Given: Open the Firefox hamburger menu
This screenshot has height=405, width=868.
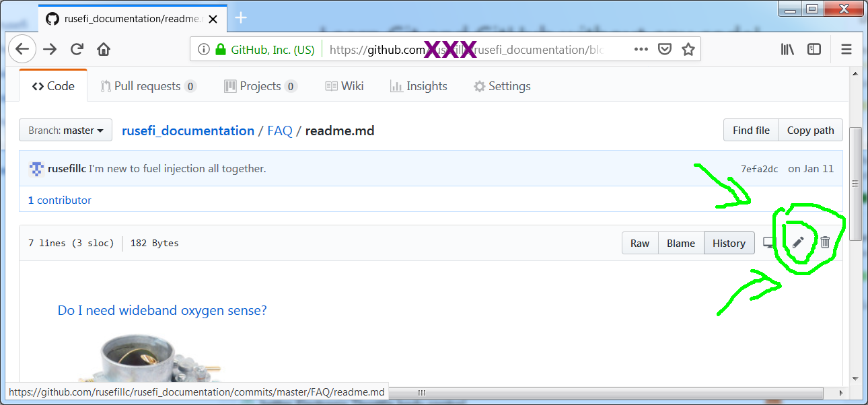Looking at the screenshot, I should point(846,49).
